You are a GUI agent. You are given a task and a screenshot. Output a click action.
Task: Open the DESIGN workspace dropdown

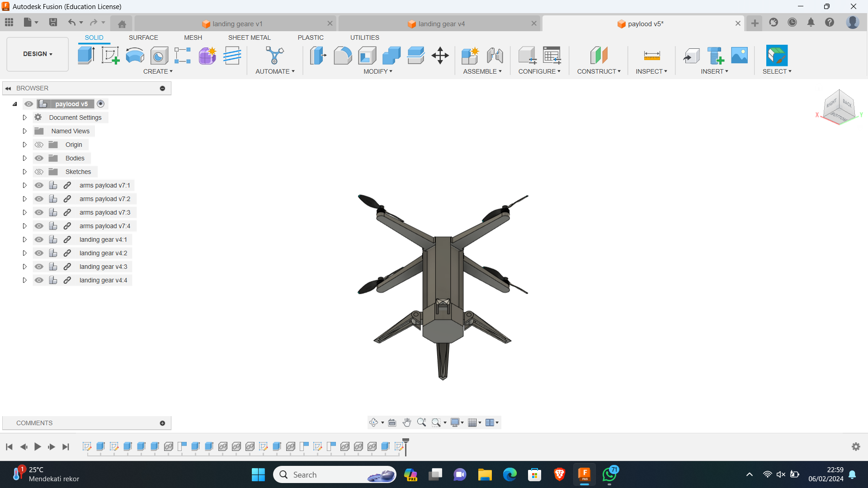pos(38,54)
